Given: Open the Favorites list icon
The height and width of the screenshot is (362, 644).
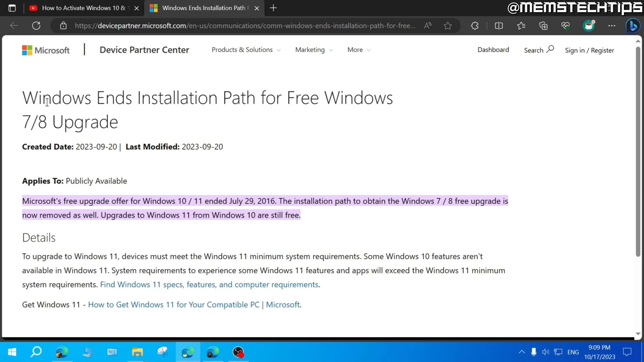Looking at the screenshot, I should point(521,25).
